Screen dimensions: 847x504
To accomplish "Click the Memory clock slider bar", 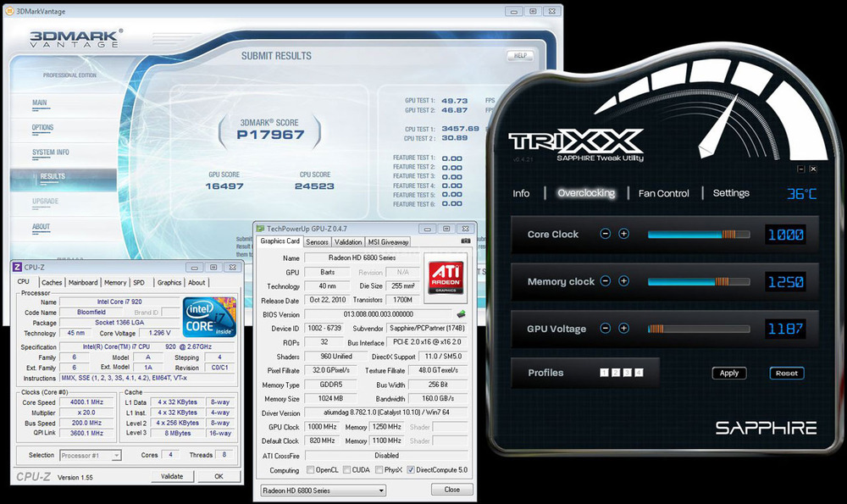I will pyautogui.click(x=699, y=281).
